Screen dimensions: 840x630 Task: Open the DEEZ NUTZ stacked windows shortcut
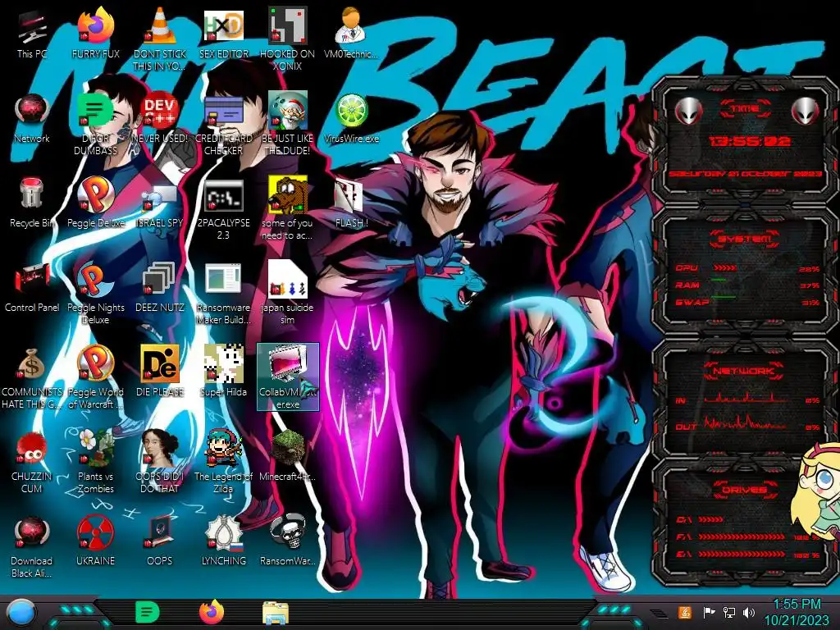(x=160, y=287)
